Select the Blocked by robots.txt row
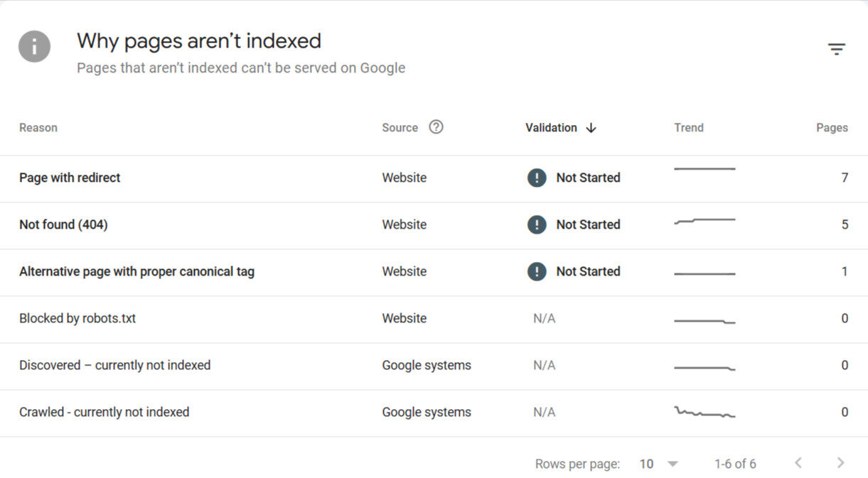The width and height of the screenshot is (868, 478). point(77,318)
